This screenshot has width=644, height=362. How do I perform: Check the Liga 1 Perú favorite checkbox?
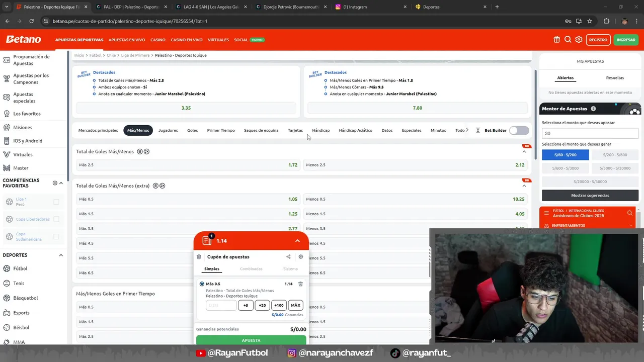click(56, 202)
